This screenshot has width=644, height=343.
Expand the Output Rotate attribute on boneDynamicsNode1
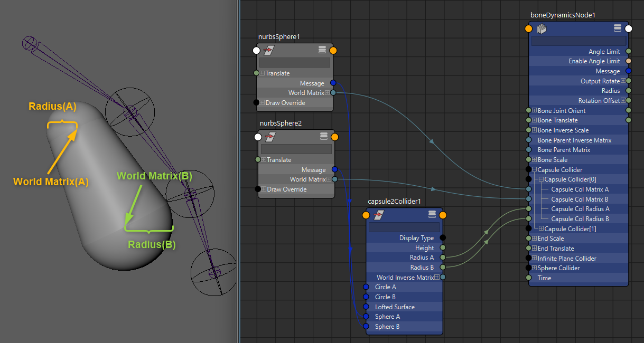click(x=624, y=81)
